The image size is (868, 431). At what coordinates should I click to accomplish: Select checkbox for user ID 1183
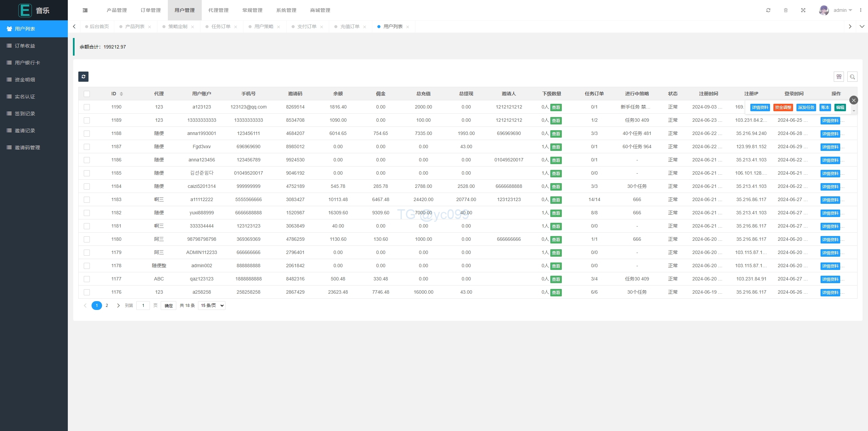[x=87, y=200]
